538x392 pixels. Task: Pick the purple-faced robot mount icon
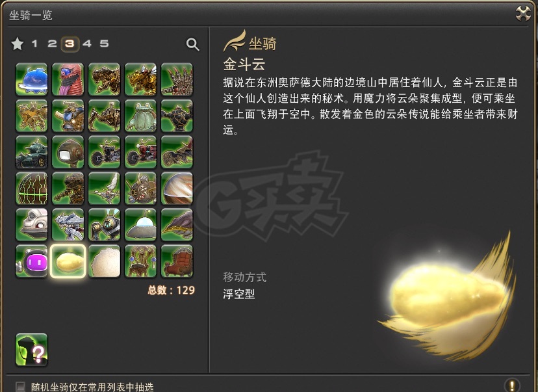pyautogui.click(x=32, y=261)
